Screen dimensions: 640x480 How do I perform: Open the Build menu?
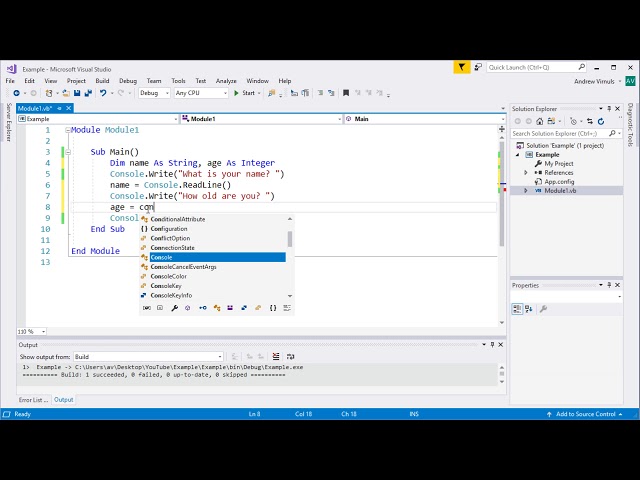pyautogui.click(x=102, y=81)
